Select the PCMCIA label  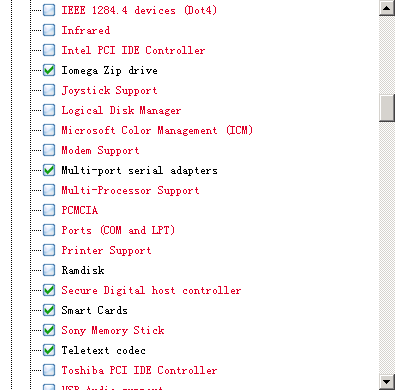point(80,210)
